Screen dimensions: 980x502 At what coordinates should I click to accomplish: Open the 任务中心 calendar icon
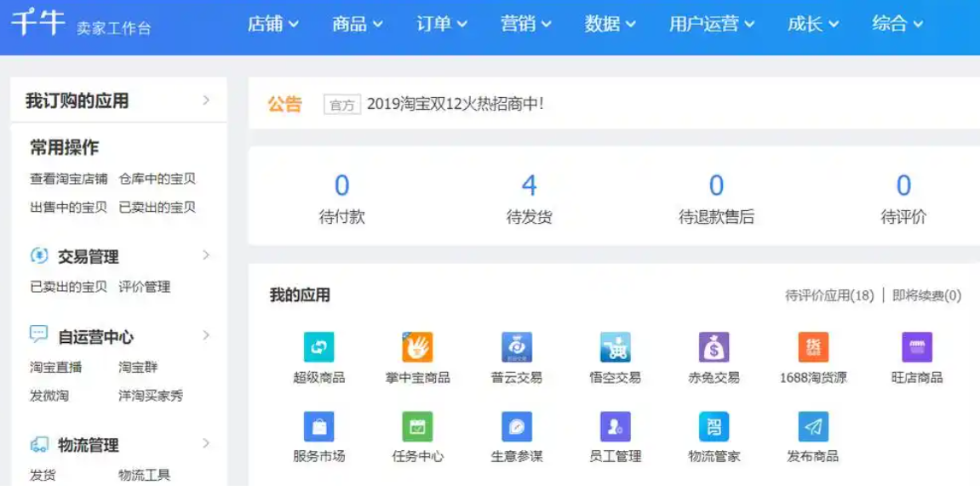point(417,427)
